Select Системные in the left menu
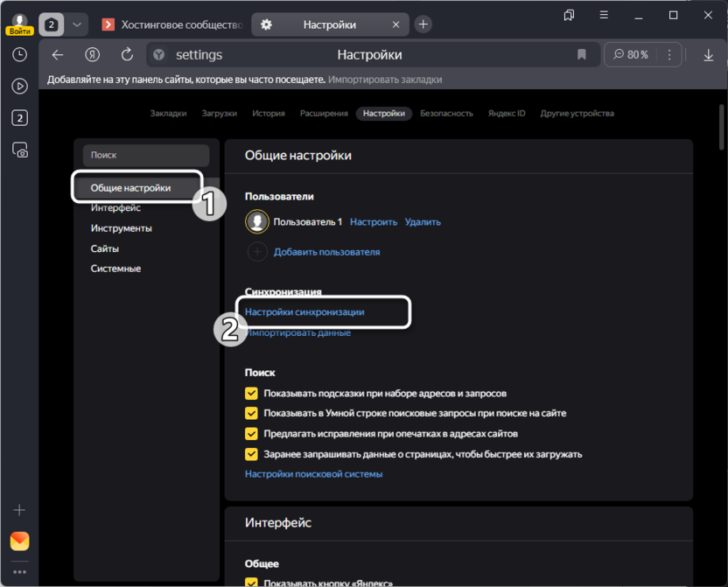Image resolution: width=728 pixels, height=587 pixels. click(115, 269)
